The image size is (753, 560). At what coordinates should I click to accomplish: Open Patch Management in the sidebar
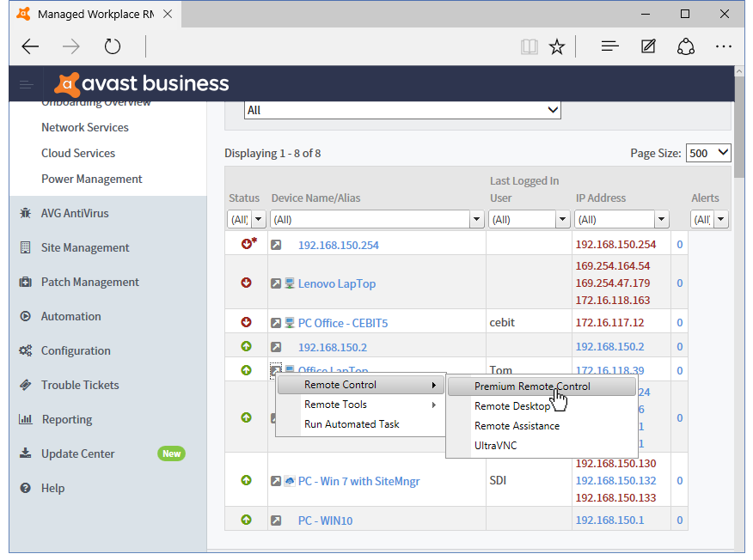tap(89, 282)
